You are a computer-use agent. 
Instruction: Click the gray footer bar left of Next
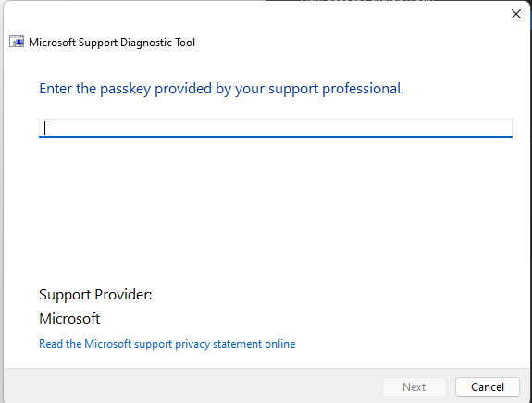[x=193, y=386]
